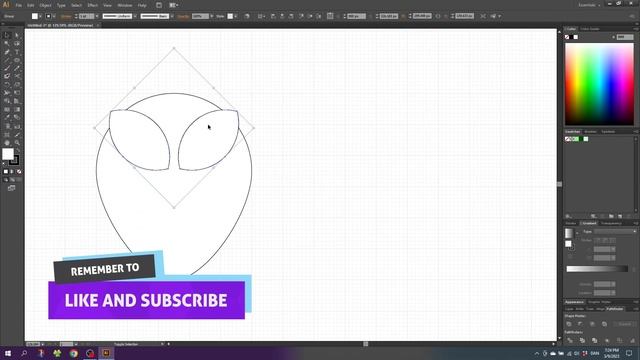
Task: Set paint mode to None in toolbox
Action: coord(19,172)
